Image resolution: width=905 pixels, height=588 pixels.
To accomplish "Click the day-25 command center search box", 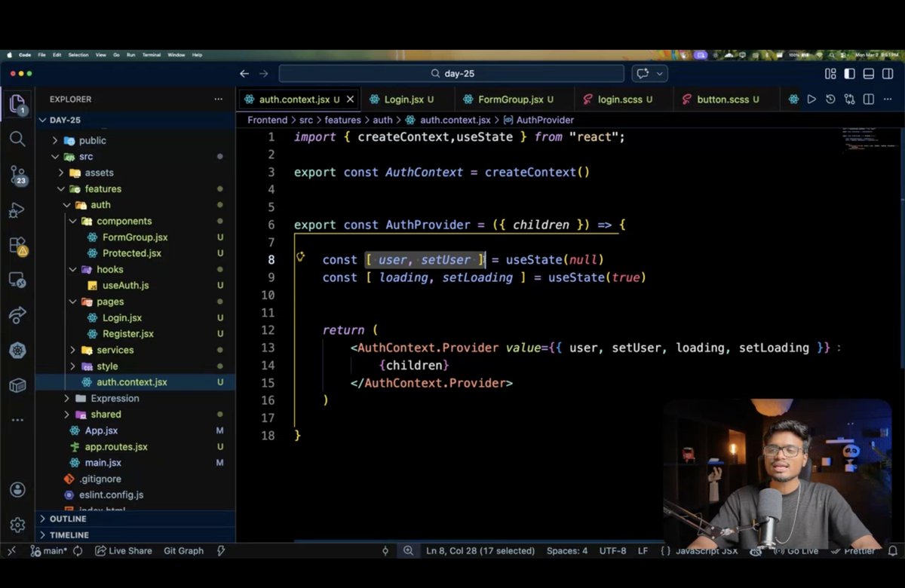I will pyautogui.click(x=451, y=74).
